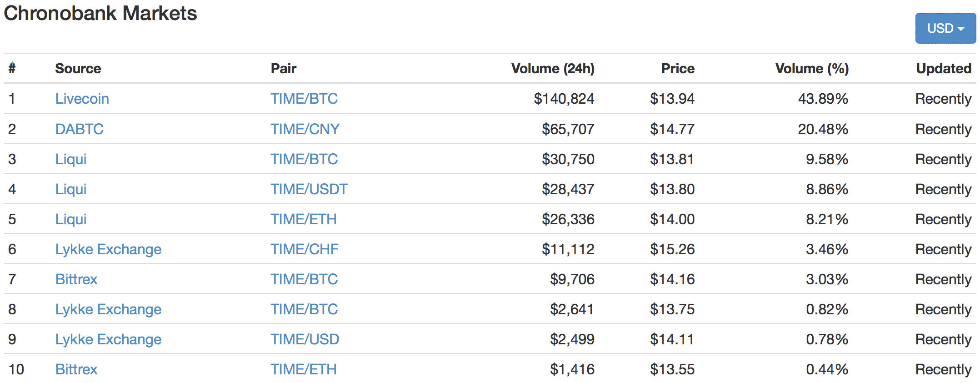This screenshot has height=383, width=980.
Task: Open Bittrex TIME/ETH pair in row 10
Action: point(304,369)
